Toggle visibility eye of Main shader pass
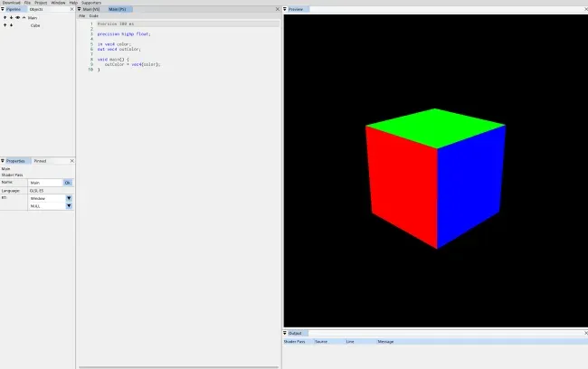Screen dimensions: 588x369 pos(17,17)
